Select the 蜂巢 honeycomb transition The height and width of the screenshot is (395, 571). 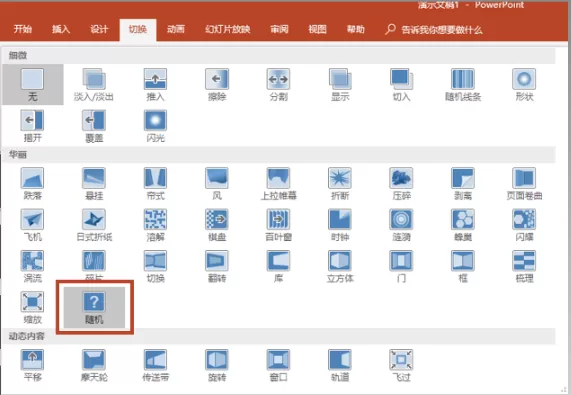pos(463,225)
